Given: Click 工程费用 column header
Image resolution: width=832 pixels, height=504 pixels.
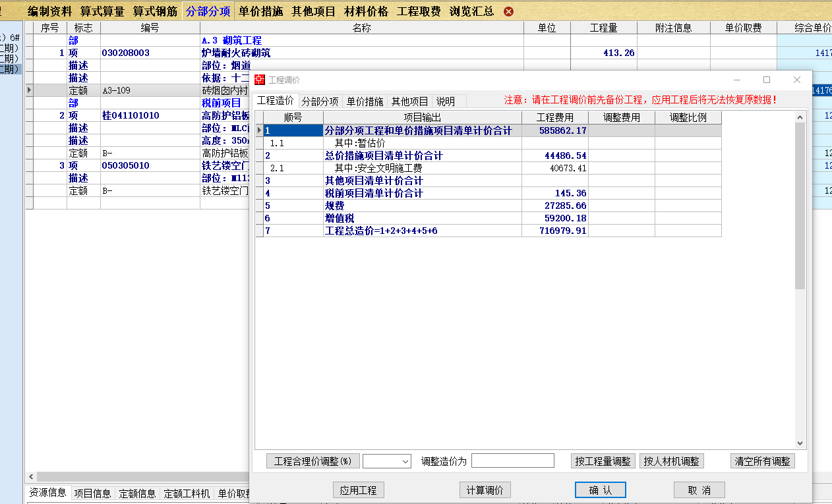Looking at the screenshot, I should [555, 118].
